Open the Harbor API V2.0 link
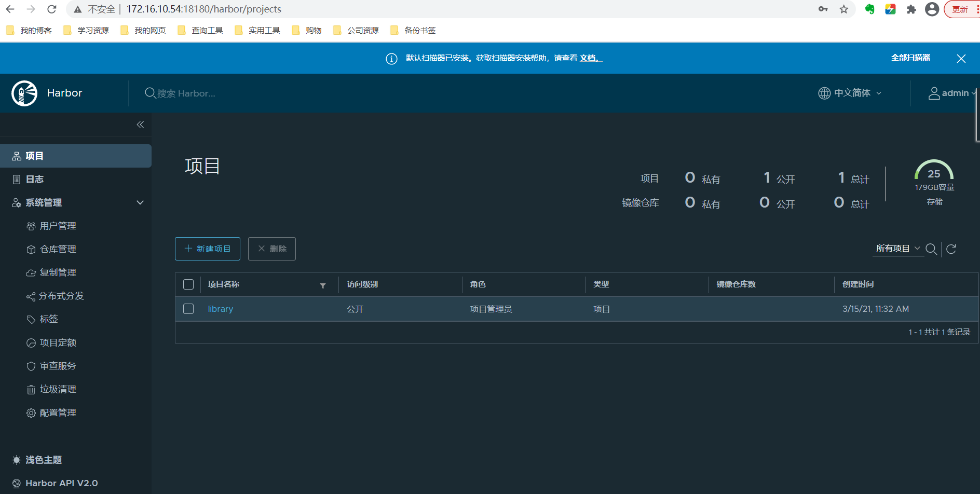Image resolution: width=980 pixels, height=494 pixels. click(55, 483)
